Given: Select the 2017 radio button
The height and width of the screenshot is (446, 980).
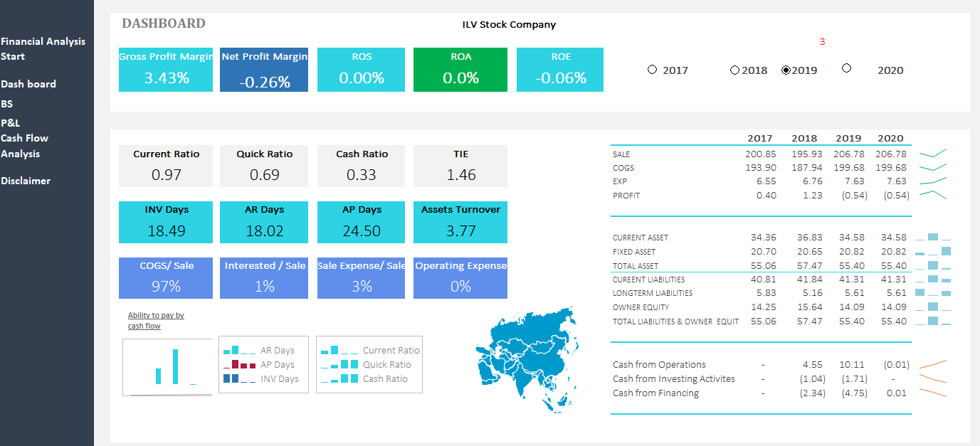Looking at the screenshot, I should [653, 70].
